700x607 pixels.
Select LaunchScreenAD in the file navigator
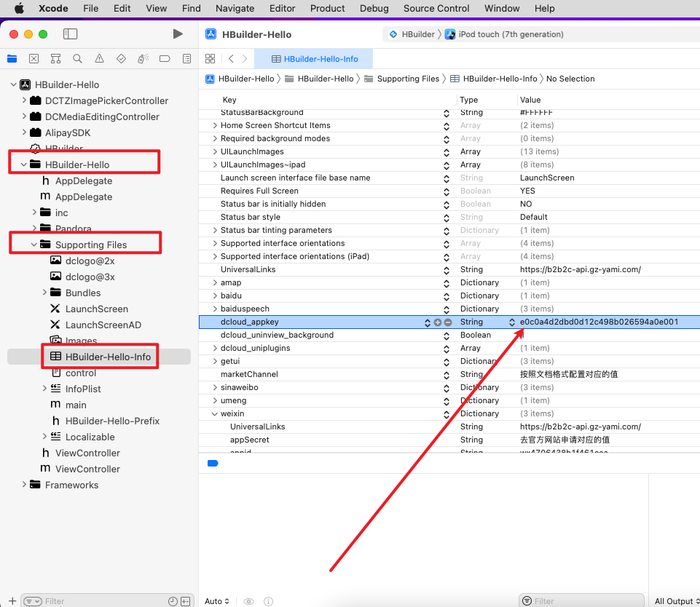coord(103,325)
